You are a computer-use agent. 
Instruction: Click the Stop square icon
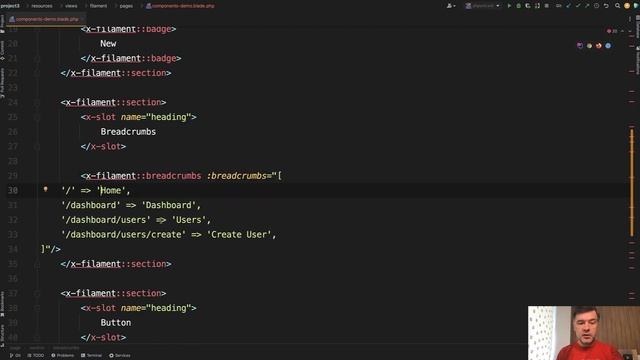pyautogui.click(x=547, y=6)
